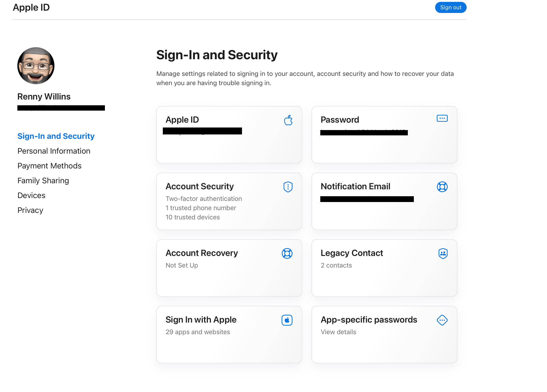
Task: Click the Account Recovery lifebuoy icon
Action: [x=287, y=253]
